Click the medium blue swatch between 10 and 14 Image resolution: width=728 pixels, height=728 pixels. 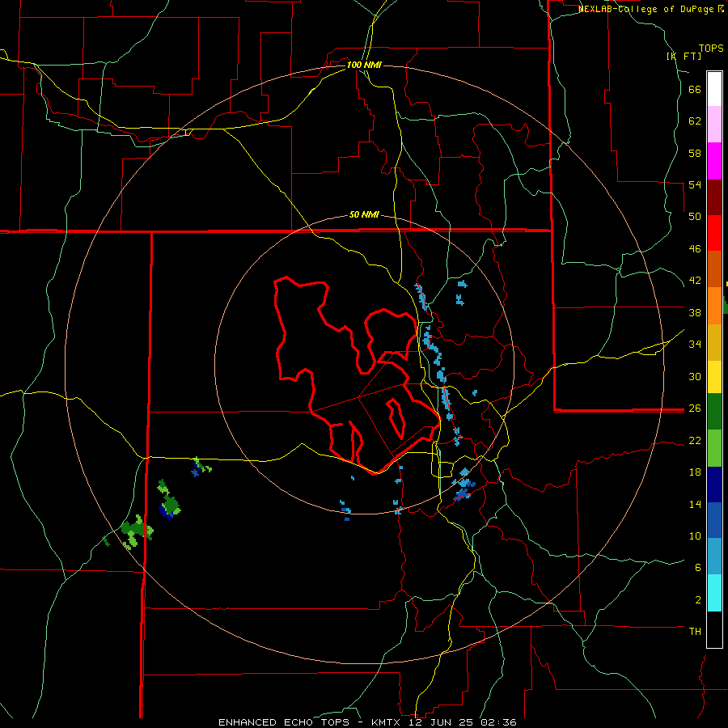coord(714,520)
